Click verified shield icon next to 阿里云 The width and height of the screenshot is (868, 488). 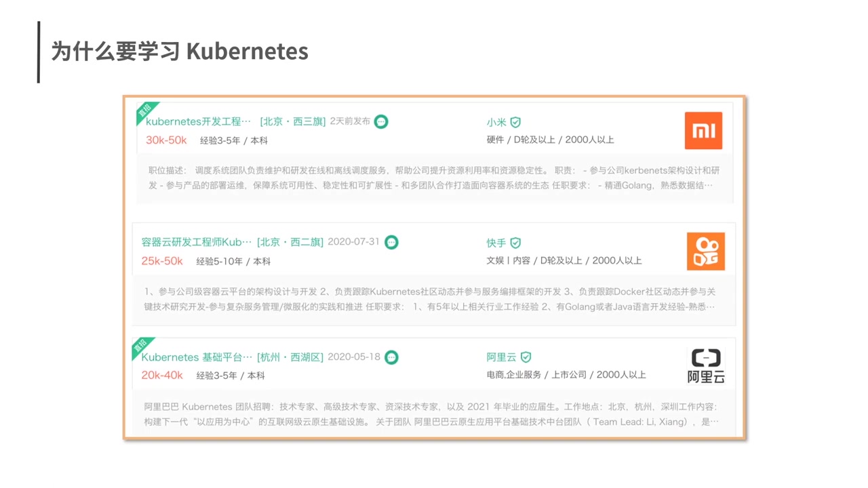pos(526,357)
